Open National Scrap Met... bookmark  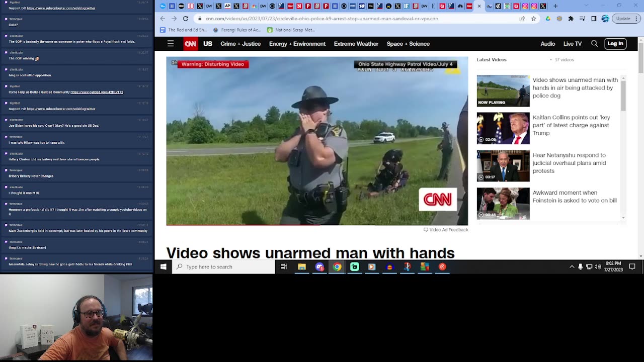[x=291, y=30]
